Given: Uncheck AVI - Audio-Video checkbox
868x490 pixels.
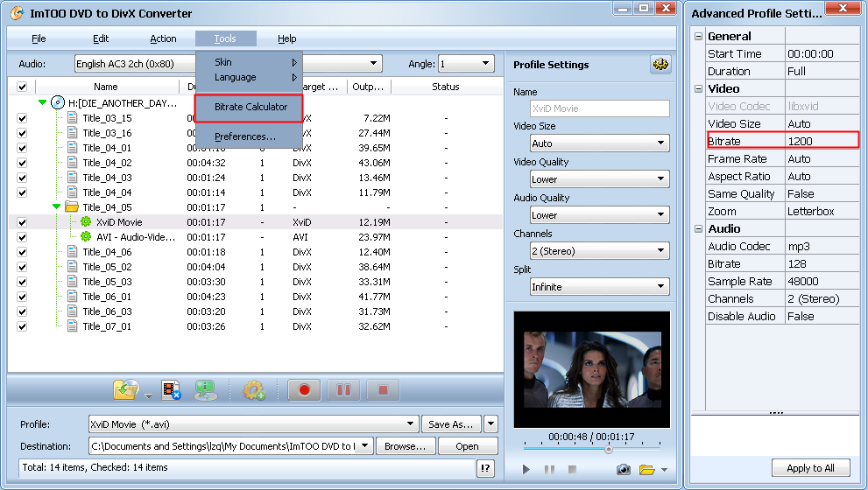Looking at the screenshot, I should click(22, 237).
